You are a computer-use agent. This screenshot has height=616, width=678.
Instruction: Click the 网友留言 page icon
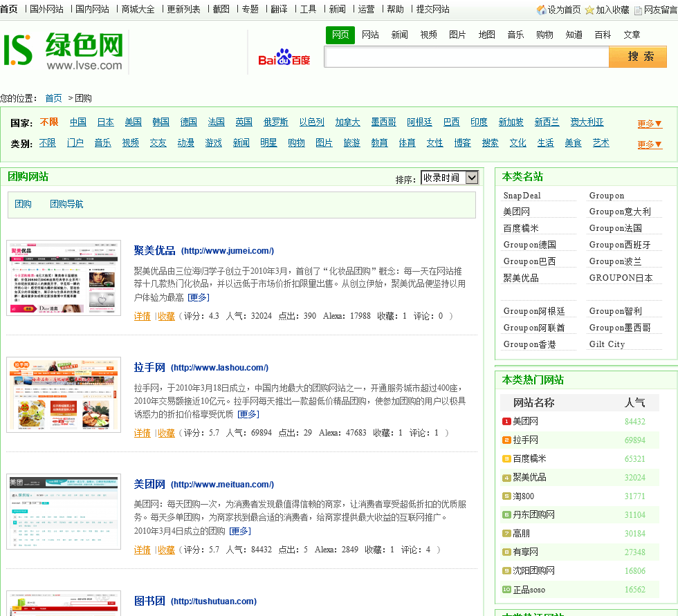click(638, 10)
